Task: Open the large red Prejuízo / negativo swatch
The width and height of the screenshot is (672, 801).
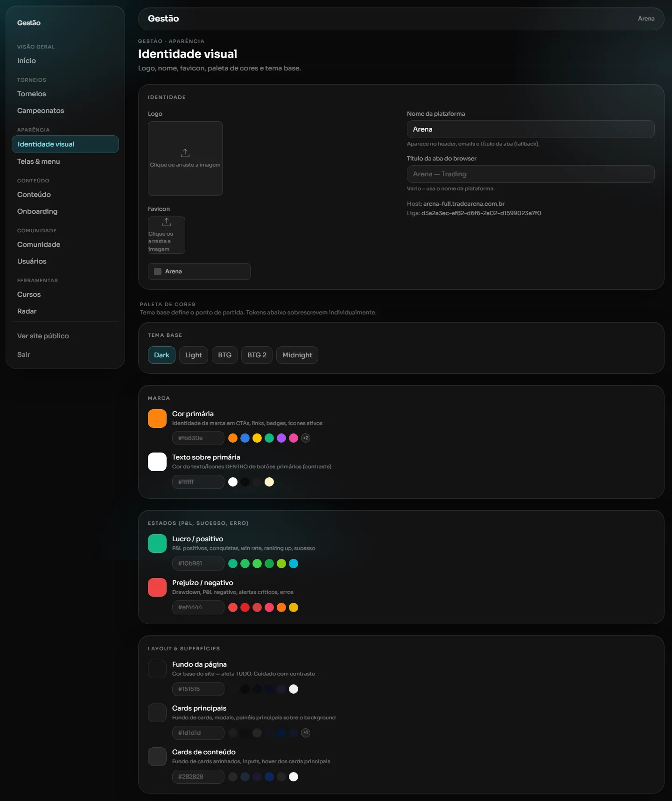Action: pyautogui.click(x=157, y=587)
